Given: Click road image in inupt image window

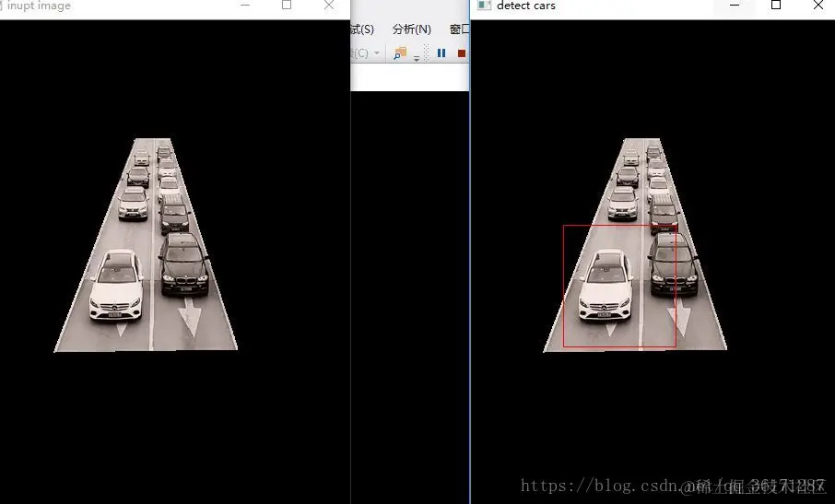Looking at the screenshot, I should coord(146,245).
